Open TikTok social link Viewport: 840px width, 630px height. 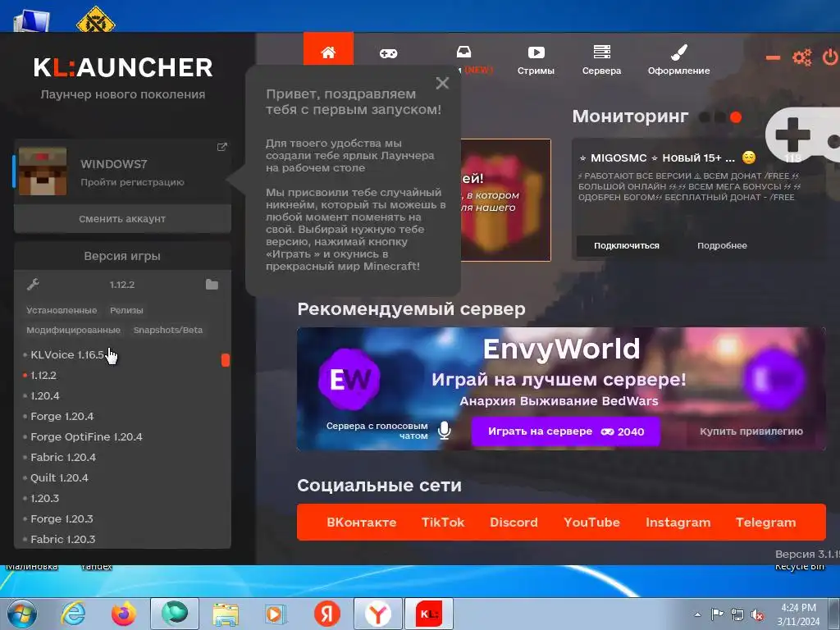(x=443, y=523)
